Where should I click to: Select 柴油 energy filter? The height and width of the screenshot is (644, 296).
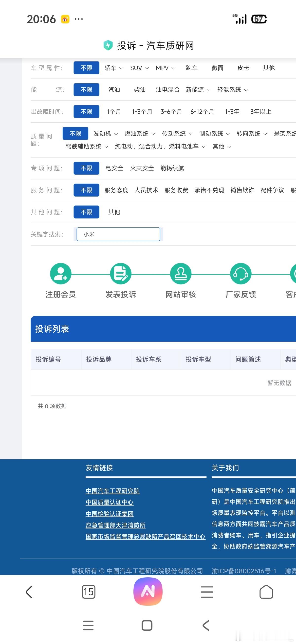140,89
